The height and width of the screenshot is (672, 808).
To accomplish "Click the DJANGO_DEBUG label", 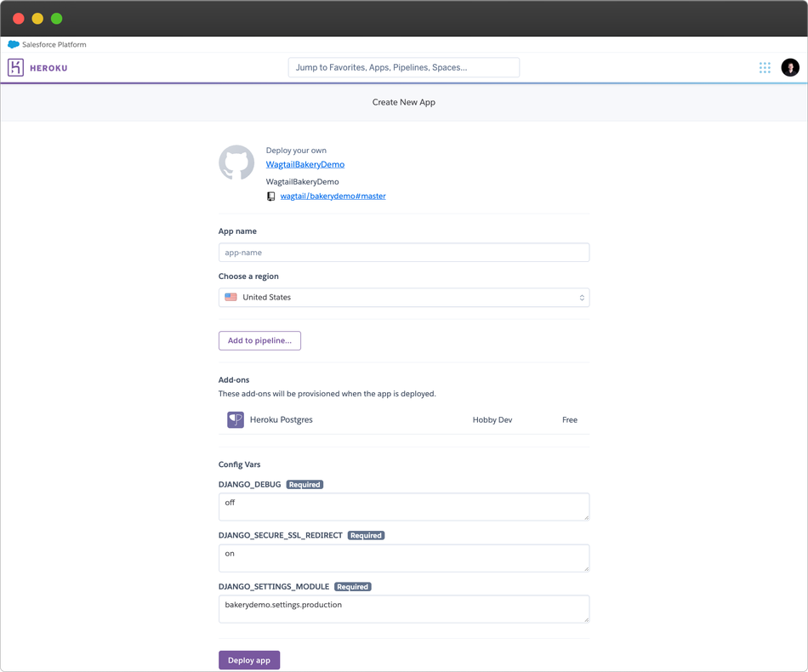I will tap(250, 485).
